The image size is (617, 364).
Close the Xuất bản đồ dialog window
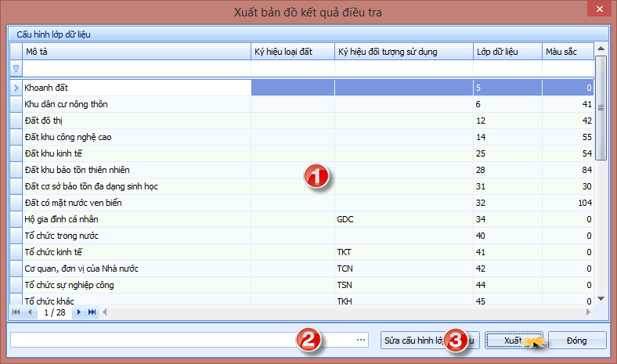pyautogui.click(x=597, y=10)
